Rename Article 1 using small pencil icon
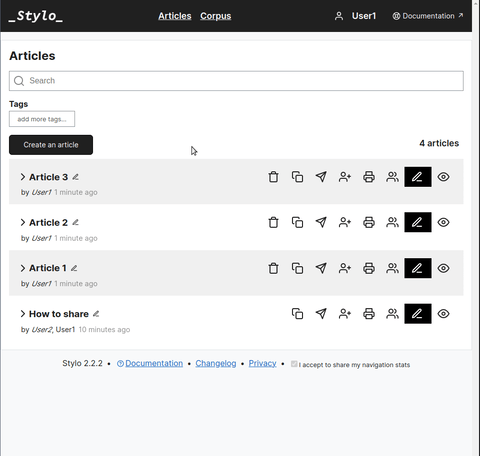Image resolution: width=480 pixels, height=456 pixels. coord(74,268)
